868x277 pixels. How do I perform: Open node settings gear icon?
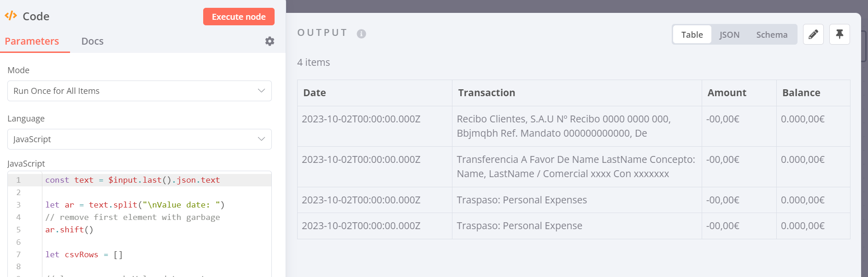pos(270,41)
